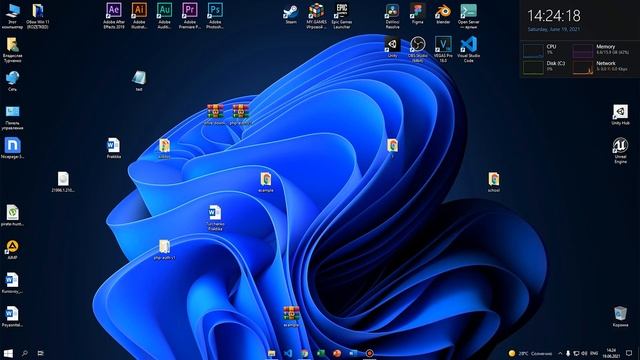Open the Adobe Illustrator desktop shortcut
Viewport: 640px width, 360px height.
139,16
